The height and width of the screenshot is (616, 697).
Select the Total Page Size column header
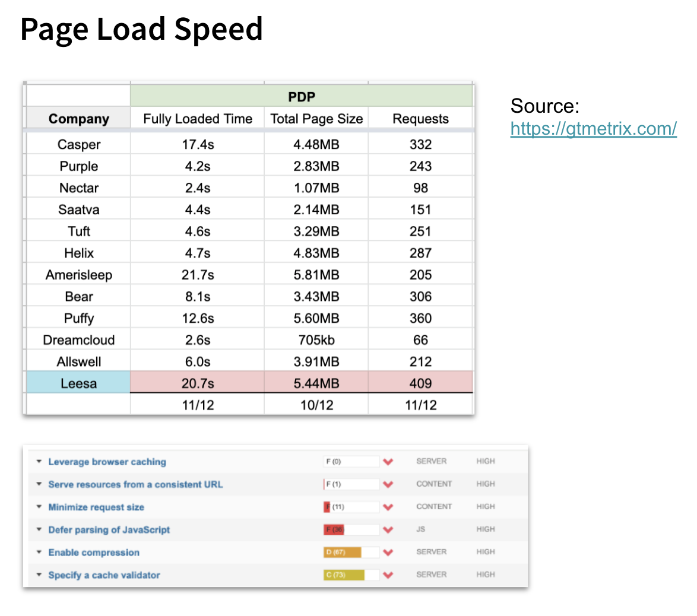tap(316, 119)
